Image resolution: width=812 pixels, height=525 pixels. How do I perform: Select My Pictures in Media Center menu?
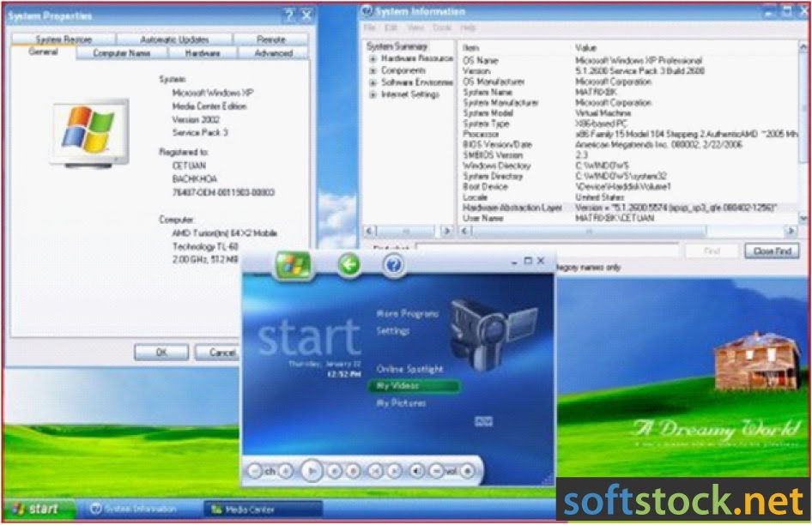(x=402, y=403)
